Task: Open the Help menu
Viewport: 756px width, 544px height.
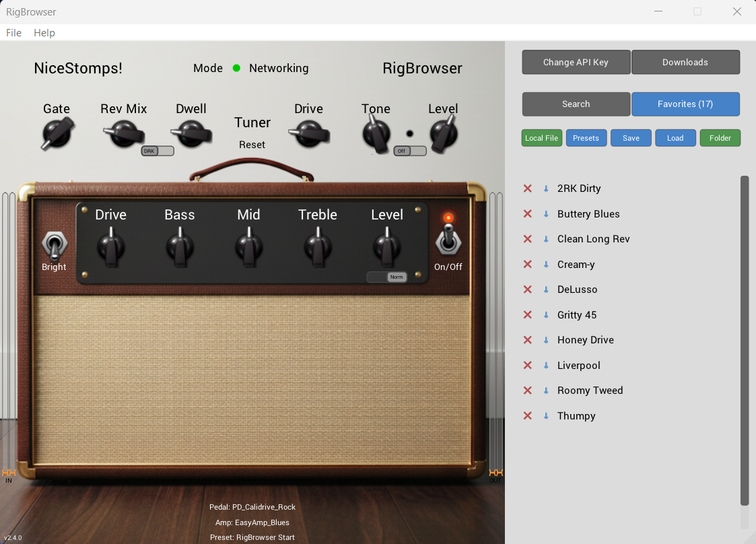Action: [44, 32]
